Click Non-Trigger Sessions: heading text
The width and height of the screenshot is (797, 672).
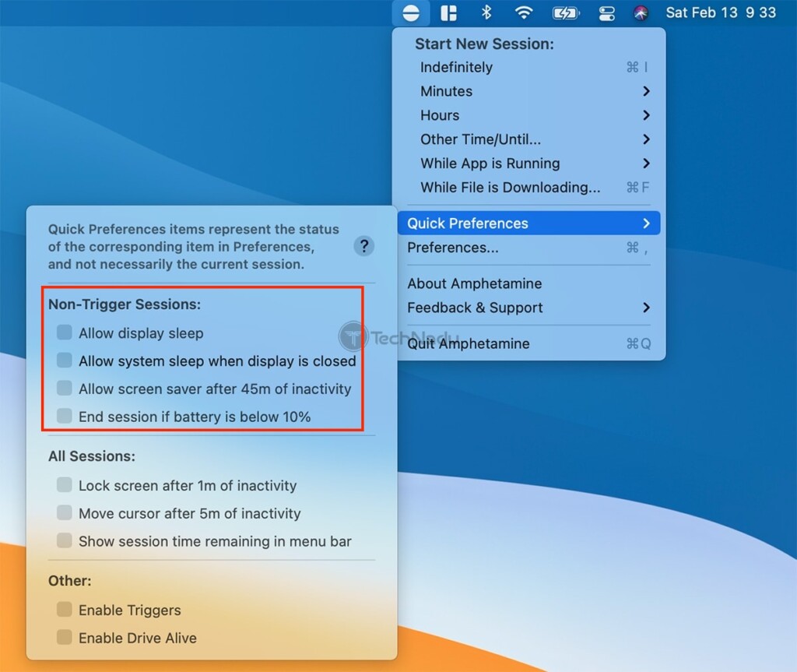click(x=125, y=304)
